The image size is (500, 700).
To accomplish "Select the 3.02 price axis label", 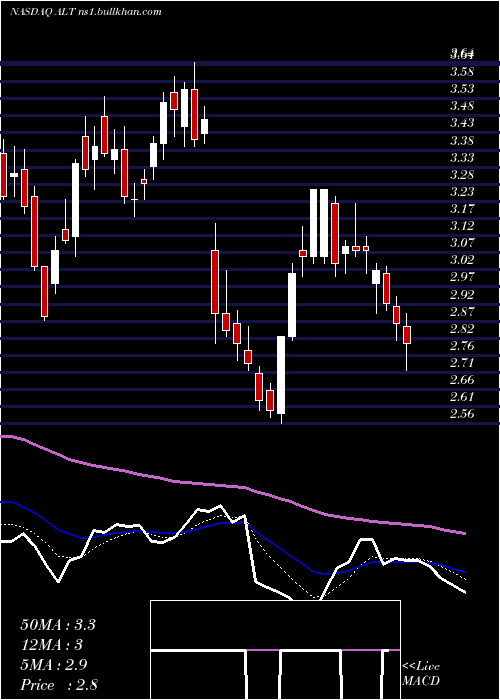I will pos(462,260).
